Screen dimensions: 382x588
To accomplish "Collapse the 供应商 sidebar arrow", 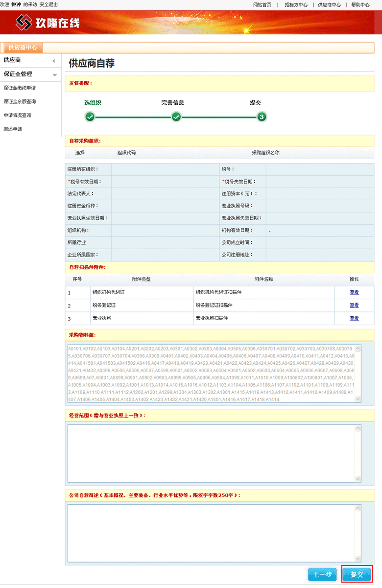I will 53,61.
